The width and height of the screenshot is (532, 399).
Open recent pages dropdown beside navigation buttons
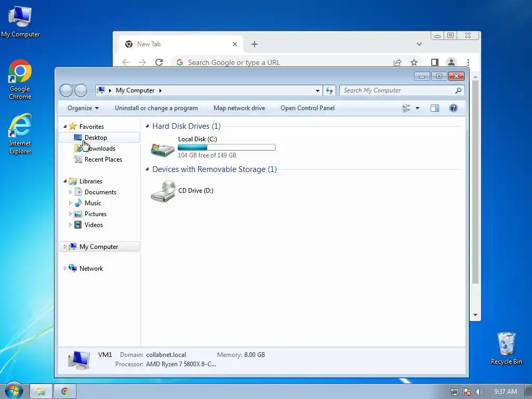click(x=91, y=90)
